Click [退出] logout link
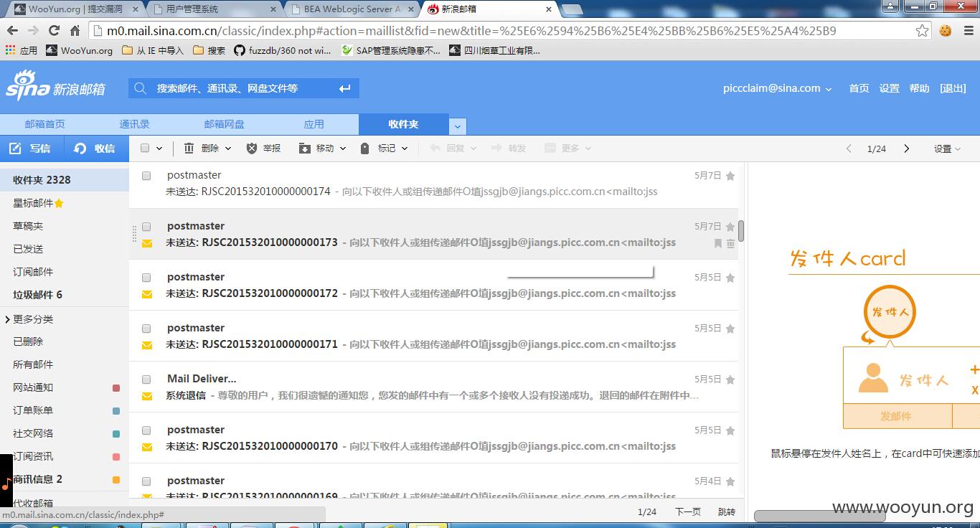Screen dimensions: 980x528 pyautogui.click(x=953, y=88)
